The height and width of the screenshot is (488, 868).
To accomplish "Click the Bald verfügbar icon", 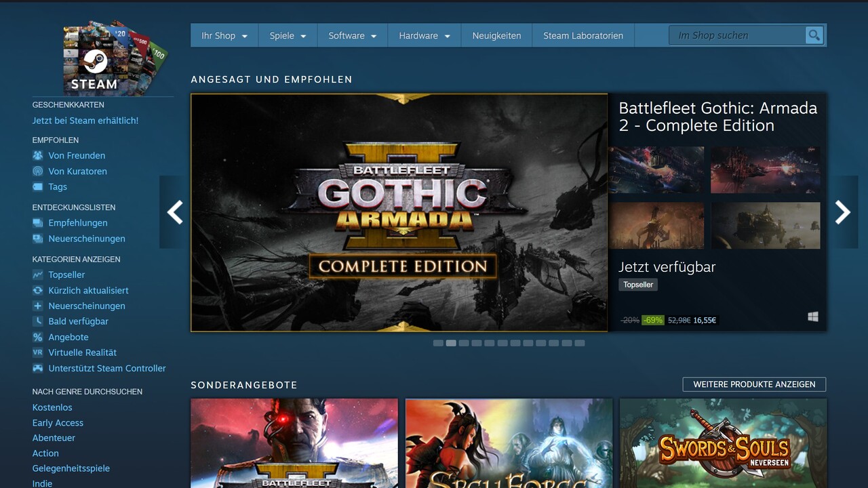I will (38, 321).
